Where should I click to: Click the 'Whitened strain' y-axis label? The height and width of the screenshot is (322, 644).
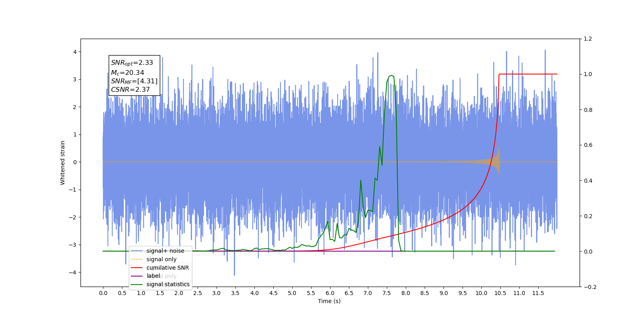coord(63,163)
